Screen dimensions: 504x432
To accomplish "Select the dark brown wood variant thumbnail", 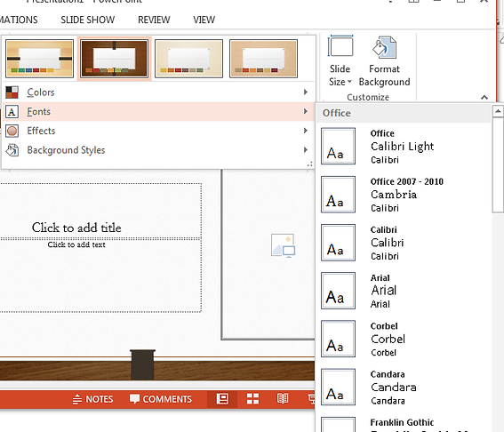I will [114, 59].
